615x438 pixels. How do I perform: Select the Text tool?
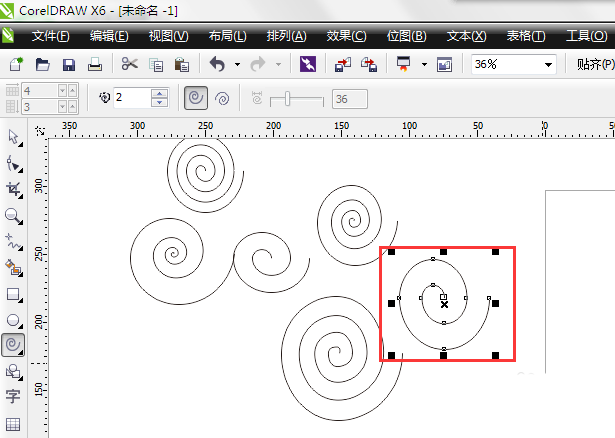click(13, 396)
